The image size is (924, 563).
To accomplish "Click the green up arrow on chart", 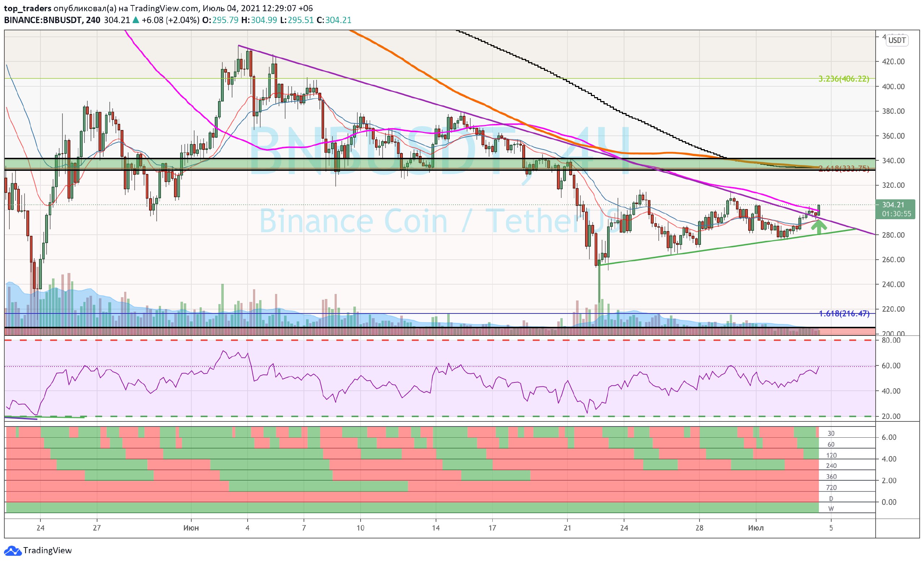I will tap(819, 227).
